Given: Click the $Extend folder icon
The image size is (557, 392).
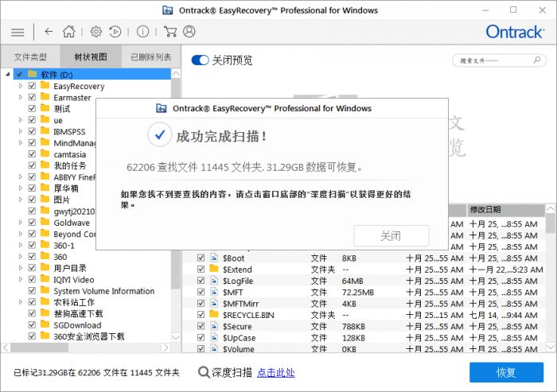Looking at the screenshot, I should click(x=214, y=269).
